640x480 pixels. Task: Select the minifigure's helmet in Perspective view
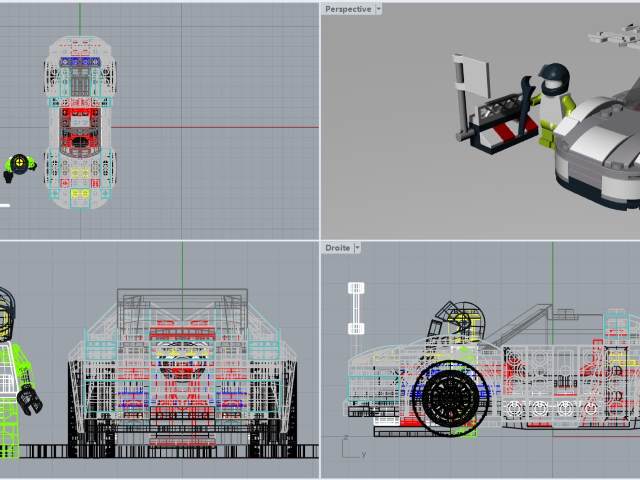coord(554,77)
